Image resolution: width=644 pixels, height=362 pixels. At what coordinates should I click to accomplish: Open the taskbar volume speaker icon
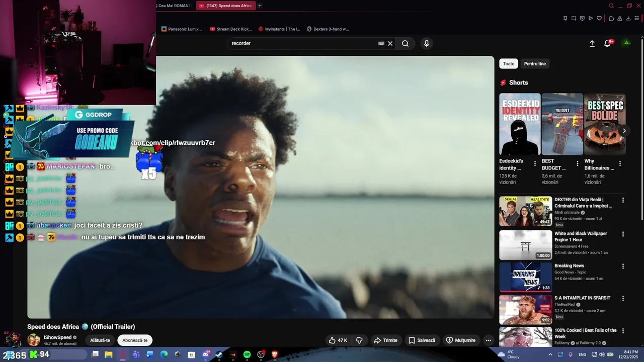(x=601, y=354)
